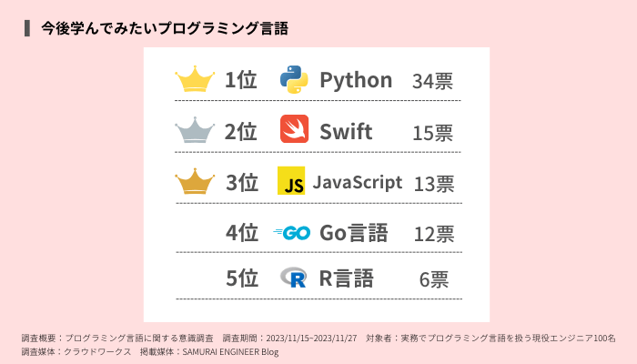Image resolution: width=637 pixels, height=364 pixels.
Task: Click the 5位 rank label
Action: [x=242, y=278]
